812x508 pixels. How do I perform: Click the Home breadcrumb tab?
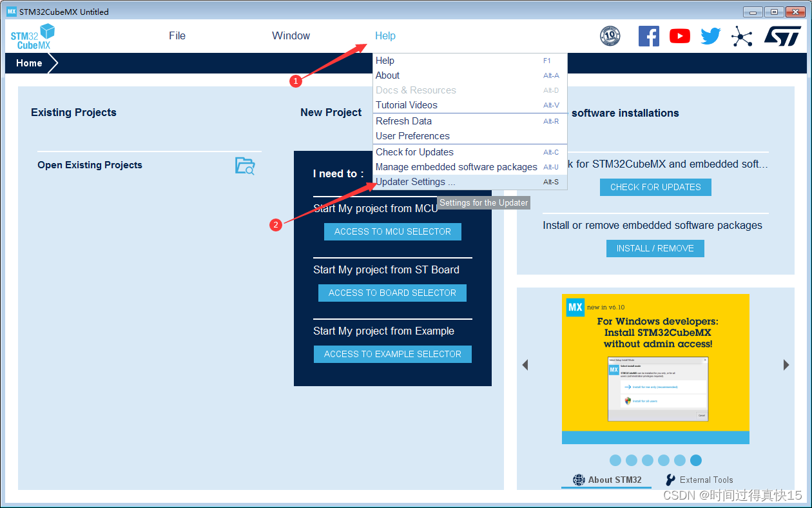30,63
